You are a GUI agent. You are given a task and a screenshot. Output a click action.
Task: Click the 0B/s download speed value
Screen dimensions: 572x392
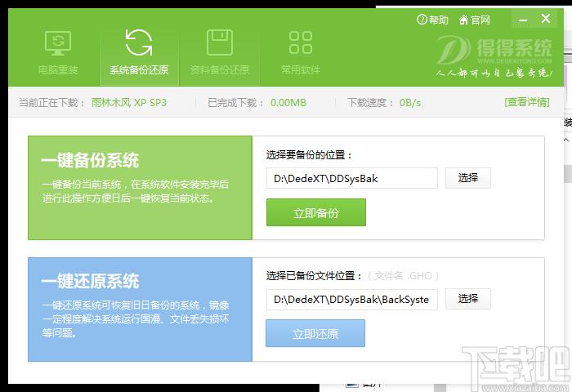tap(410, 103)
